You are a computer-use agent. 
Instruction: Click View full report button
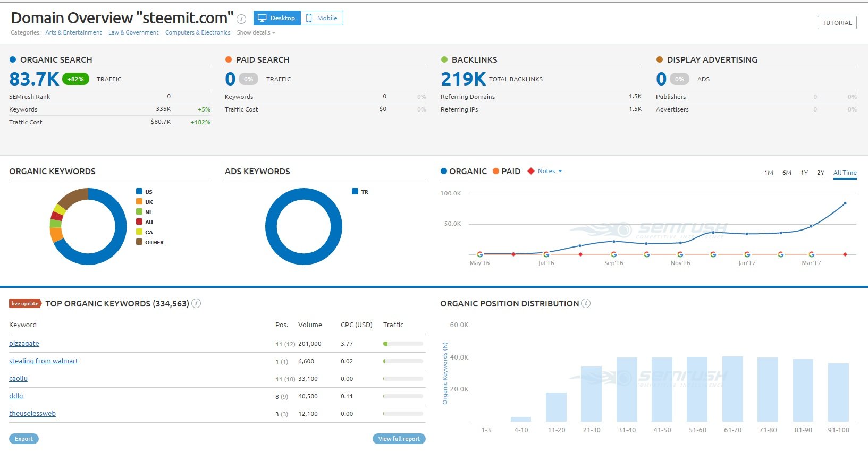tap(399, 439)
